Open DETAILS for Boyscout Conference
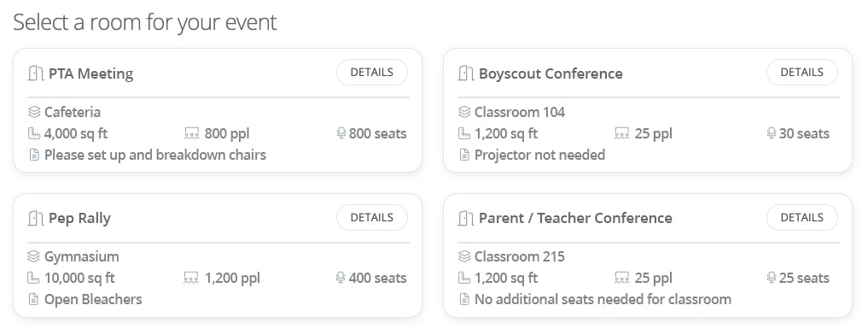The image size is (868, 329). (802, 73)
